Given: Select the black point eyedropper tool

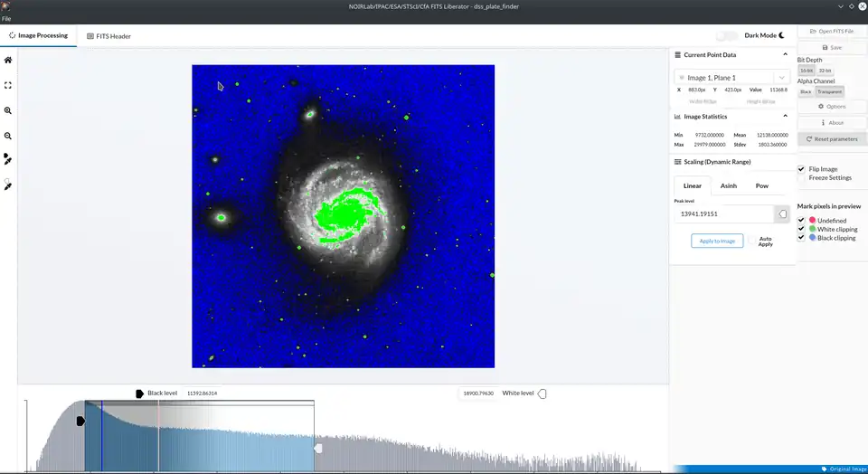Looking at the screenshot, I should tap(8, 159).
